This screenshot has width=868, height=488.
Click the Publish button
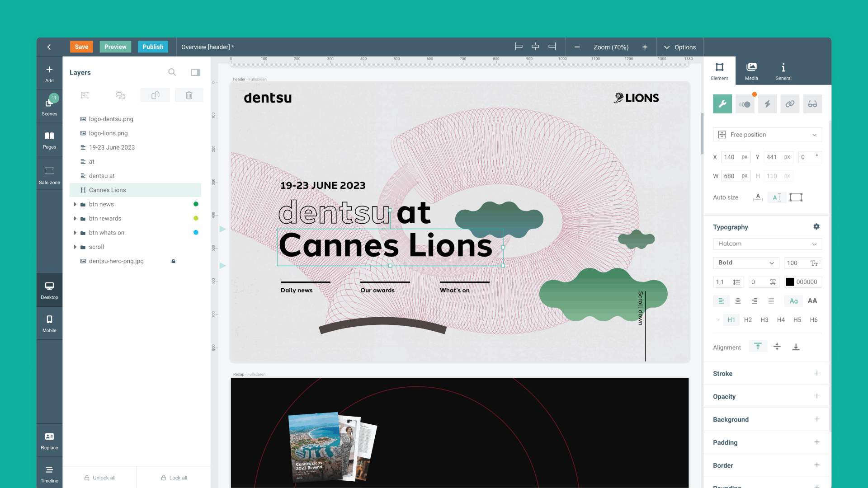pos(153,47)
